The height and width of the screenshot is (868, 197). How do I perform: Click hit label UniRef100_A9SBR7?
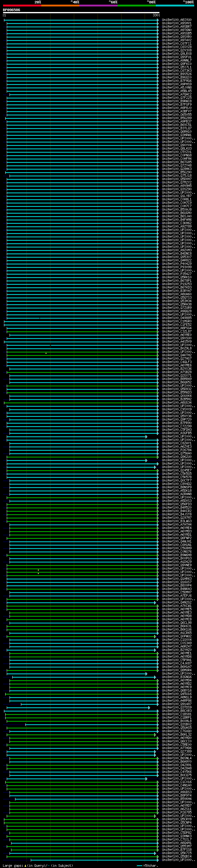[177, 26]
